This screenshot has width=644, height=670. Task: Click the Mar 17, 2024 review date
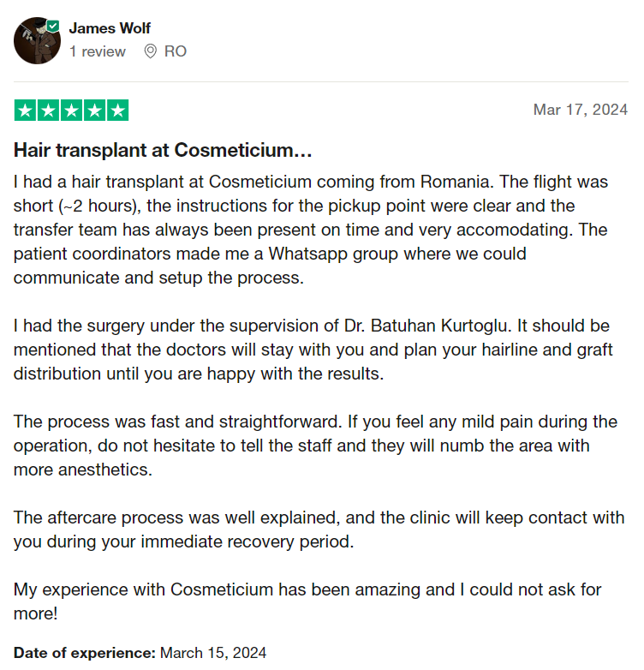(581, 110)
